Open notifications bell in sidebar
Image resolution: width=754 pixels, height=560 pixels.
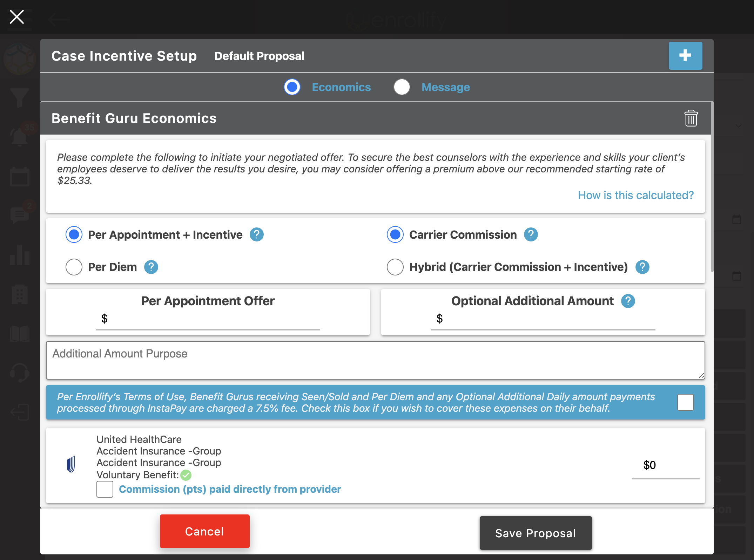pyautogui.click(x=20, y=136)
